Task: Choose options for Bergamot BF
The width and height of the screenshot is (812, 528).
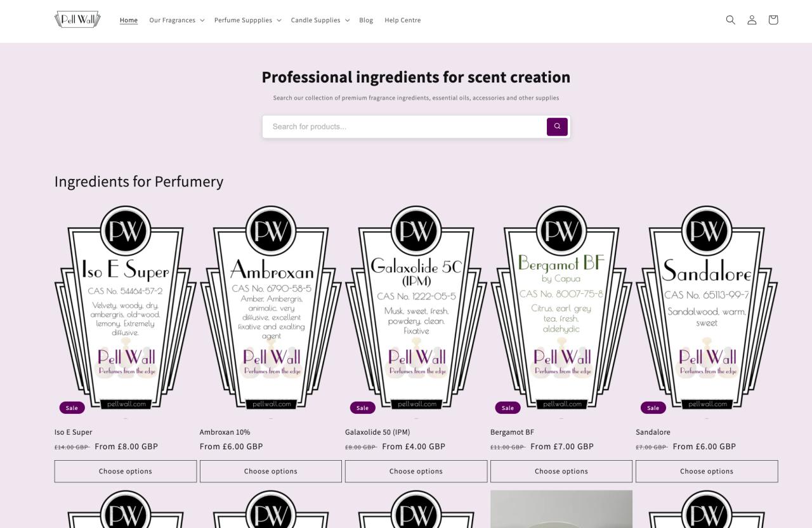Action: point(561,472)
